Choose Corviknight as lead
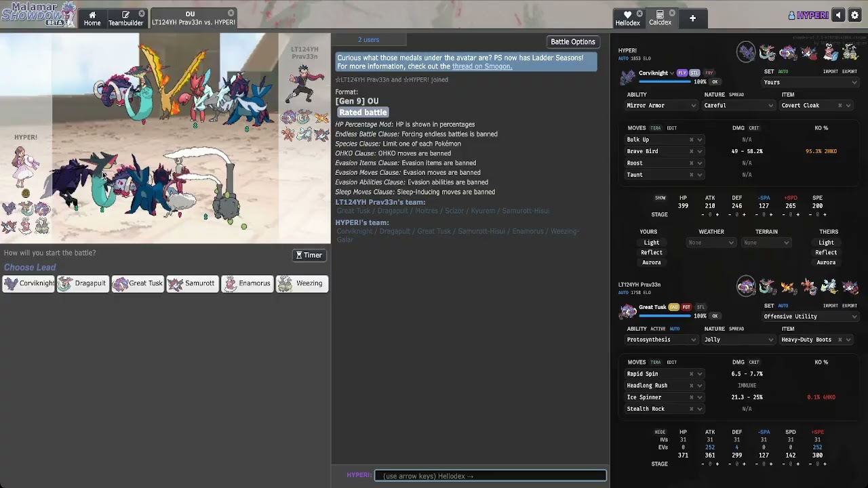This screenshot has height=488, width=868. click(28, 283)
